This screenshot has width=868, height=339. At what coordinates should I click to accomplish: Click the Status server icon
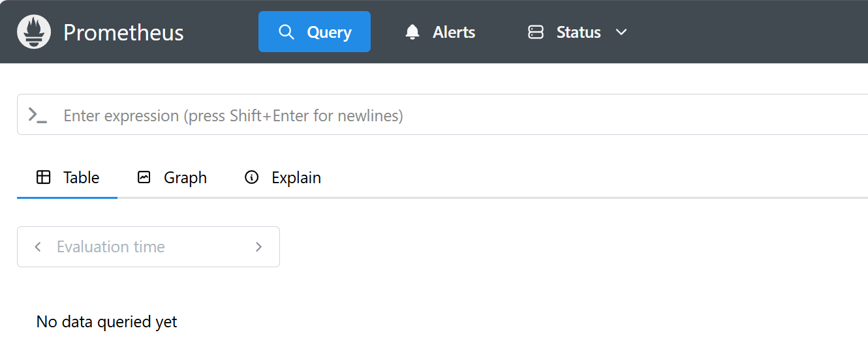(x=536, y=32)
